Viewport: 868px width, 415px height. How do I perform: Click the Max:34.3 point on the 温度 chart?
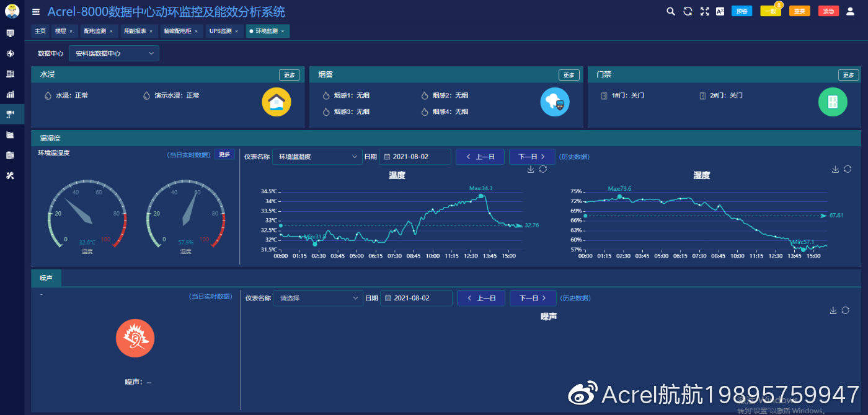[x=481, y=196]
